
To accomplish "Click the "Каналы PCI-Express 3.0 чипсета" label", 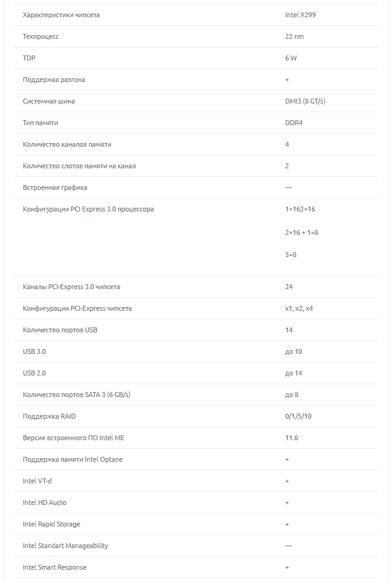I will (71, 287).
